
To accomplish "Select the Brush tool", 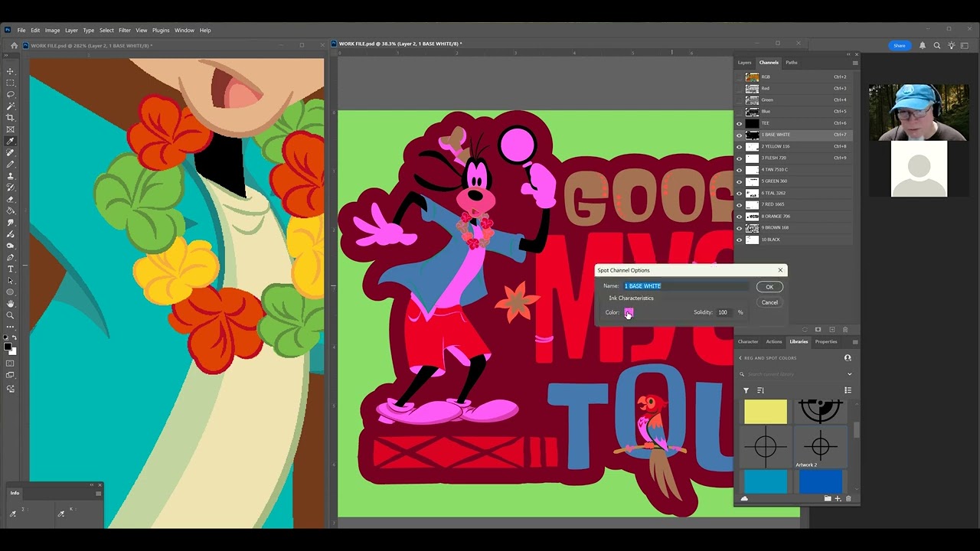I will pos(10,164).
